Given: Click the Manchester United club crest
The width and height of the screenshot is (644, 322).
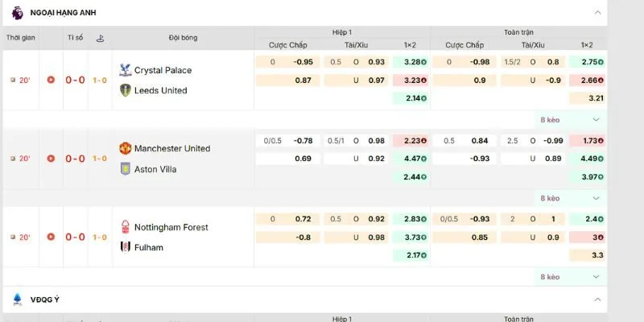Looking at the screenshot, I should (124, 149).
